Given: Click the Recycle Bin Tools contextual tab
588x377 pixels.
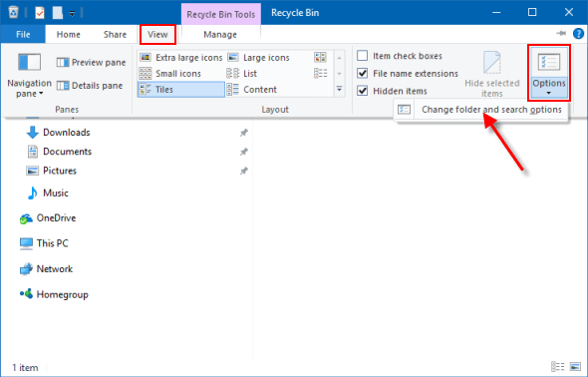Looking at the screenshot, I should [221, 14].
